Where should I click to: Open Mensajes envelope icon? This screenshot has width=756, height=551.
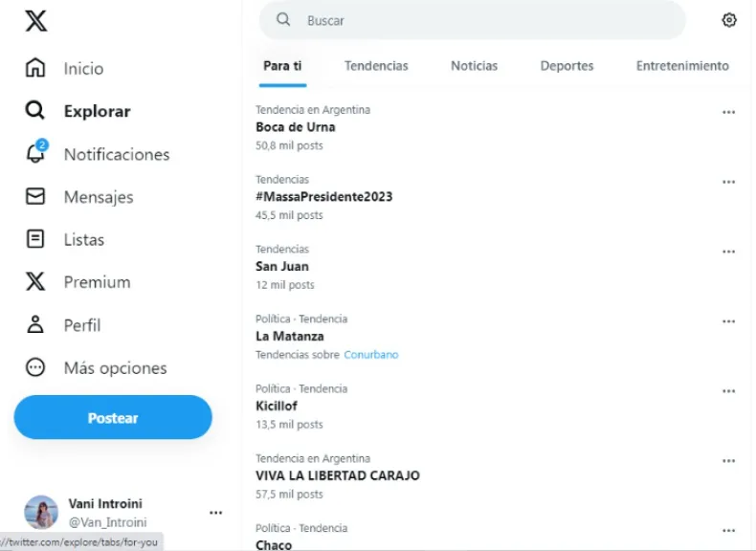pos(35,197)
